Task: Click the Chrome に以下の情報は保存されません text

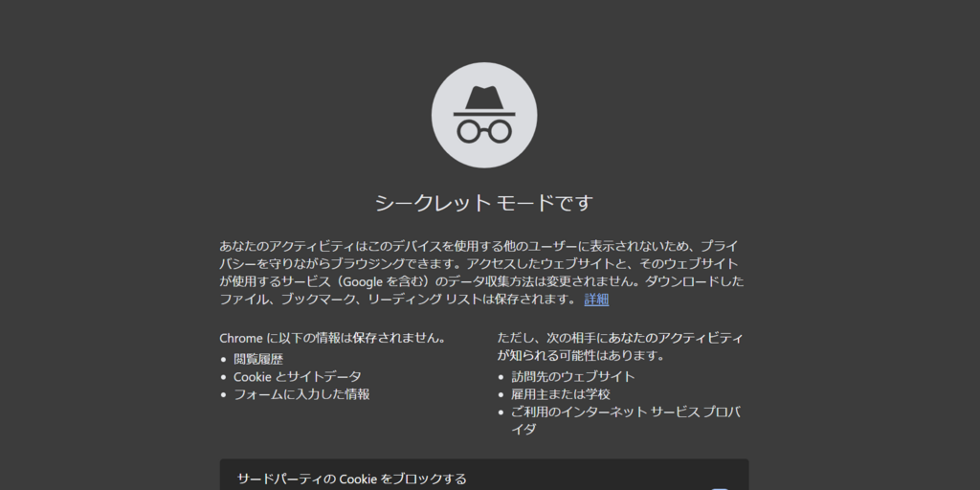Action: pos(334,338)
